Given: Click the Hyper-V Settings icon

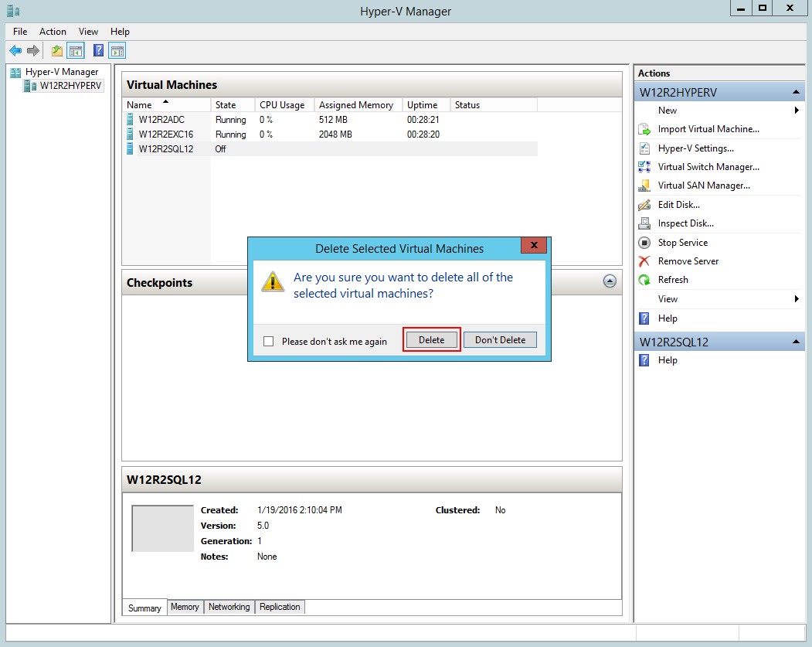Looking at the screenshot, I should 644,148.
